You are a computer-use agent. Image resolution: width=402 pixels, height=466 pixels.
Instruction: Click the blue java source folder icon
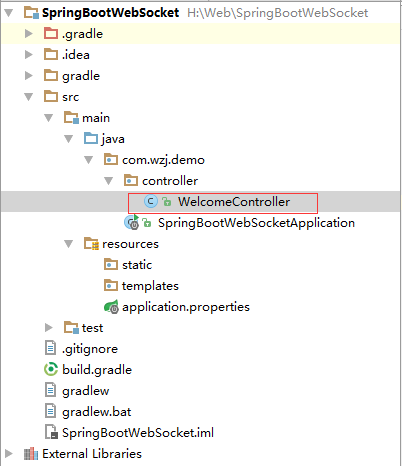[x=91, y=138]
